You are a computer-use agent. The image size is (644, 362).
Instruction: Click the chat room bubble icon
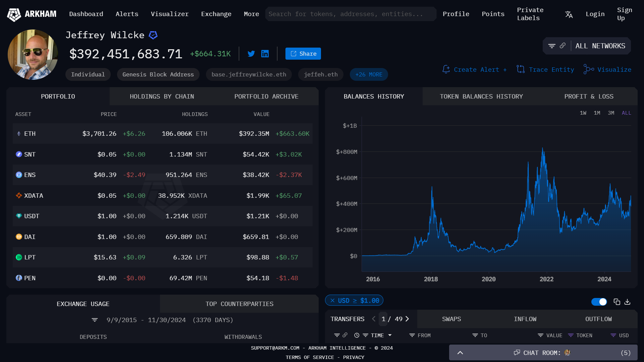[x=517, y=353]
